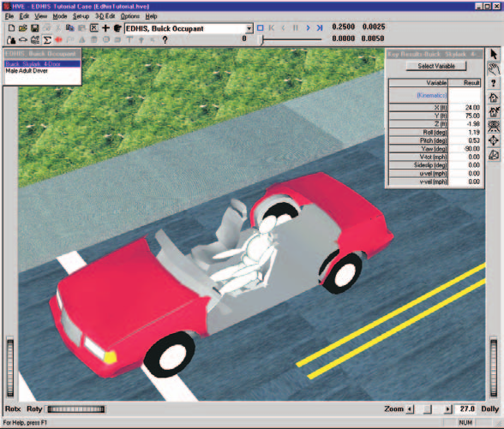Open the View menu
The width and height of the screenshot is (504, 429).
tap(41, 16)
